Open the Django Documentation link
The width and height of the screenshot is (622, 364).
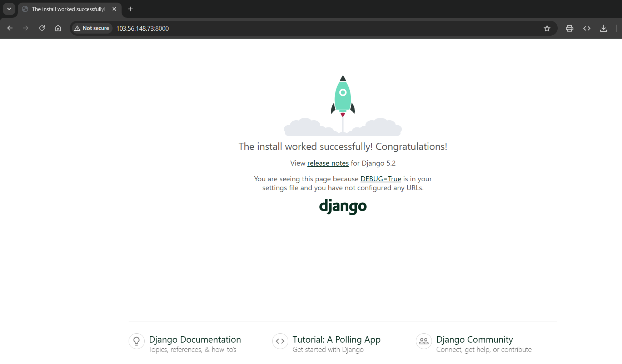(195, 339)
